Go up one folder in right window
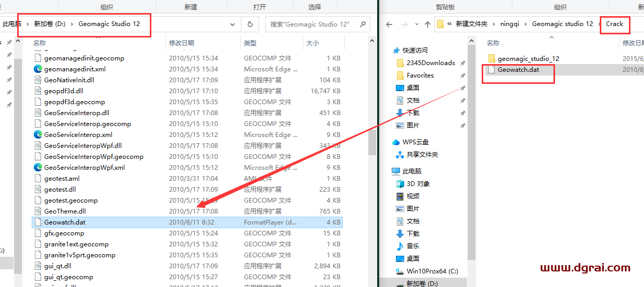 pyautogui.click(x=428, y=24)
